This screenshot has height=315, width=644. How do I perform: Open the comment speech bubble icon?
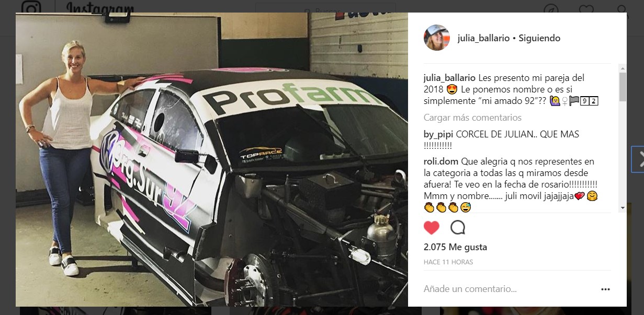pos(458,228)
